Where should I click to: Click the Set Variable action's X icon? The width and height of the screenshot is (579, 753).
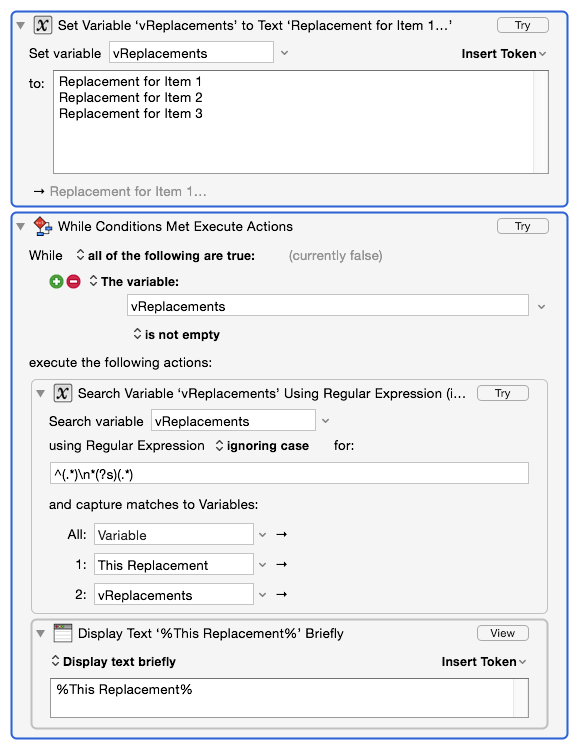tap(42, 25)
